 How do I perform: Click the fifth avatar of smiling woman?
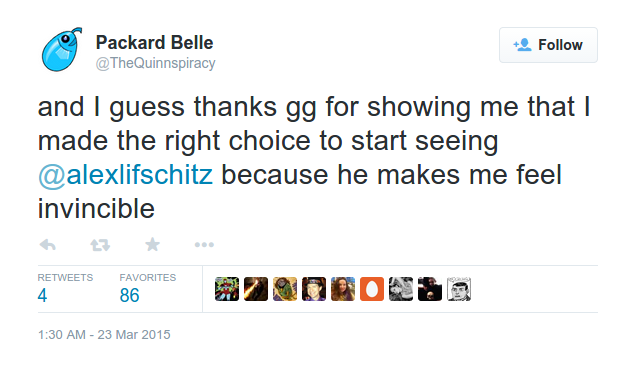343,289
